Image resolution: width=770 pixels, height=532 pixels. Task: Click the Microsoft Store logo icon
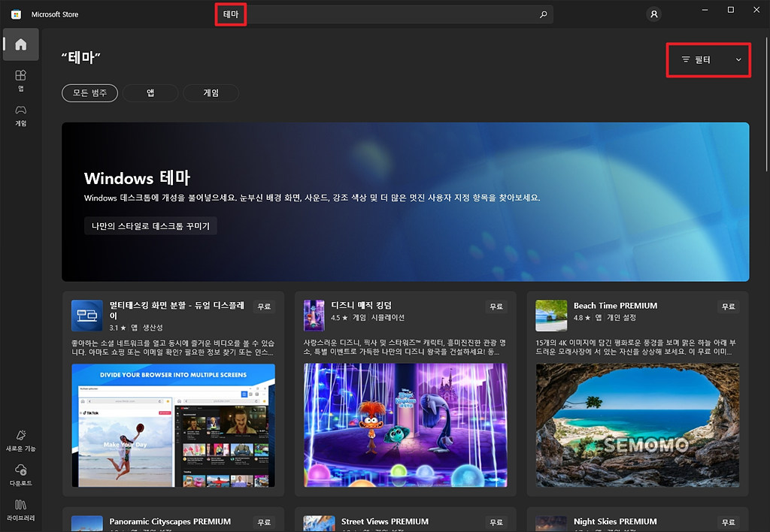point(17,14)
